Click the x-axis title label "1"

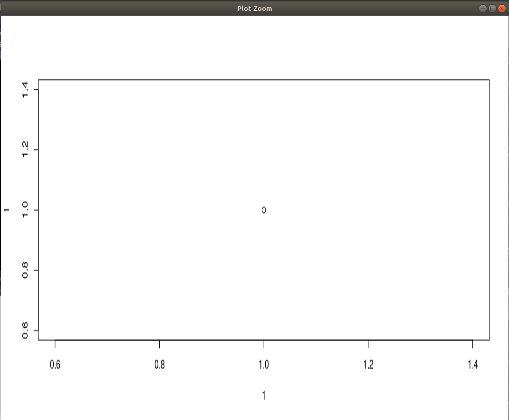pos(264,395)
